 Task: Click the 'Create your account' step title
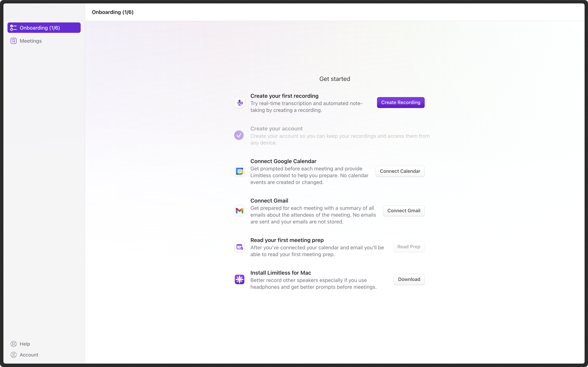point(276,129)
